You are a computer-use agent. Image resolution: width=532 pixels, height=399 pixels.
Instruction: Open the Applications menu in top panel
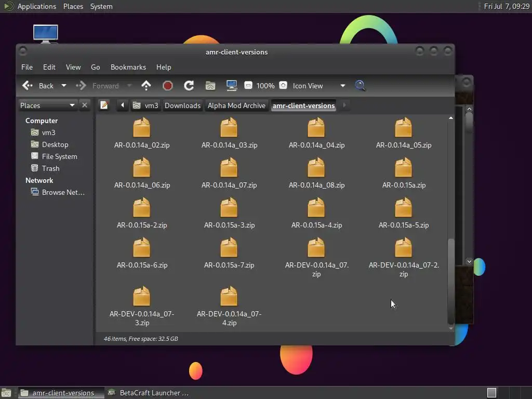pyautogui.click(x=37, y=6)
